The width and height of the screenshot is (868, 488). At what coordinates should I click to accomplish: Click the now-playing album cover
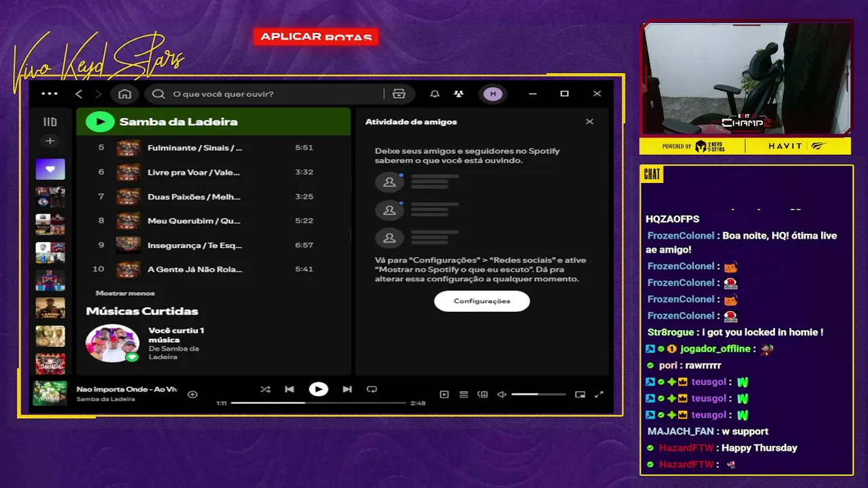(x=50, y=393)
